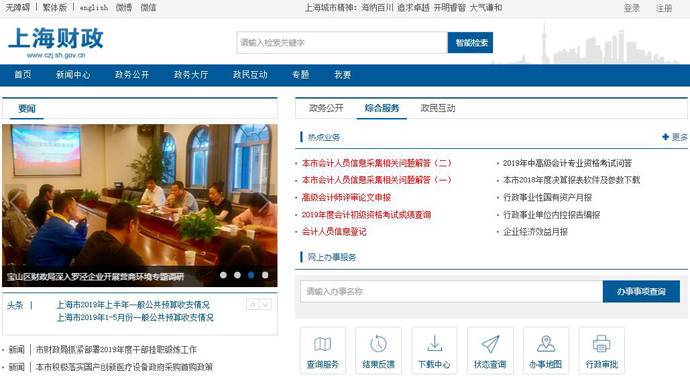The image size is (690, 377).
Task: Open 本市会计人员信息采集相关问题解答（一）
Action: (x=377, y=180)
